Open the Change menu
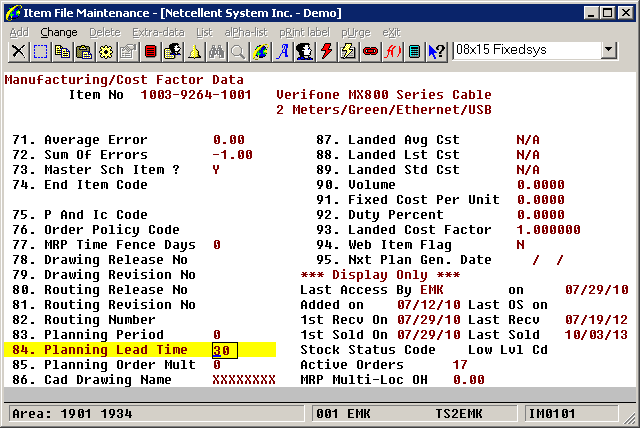 coord(59,32)
